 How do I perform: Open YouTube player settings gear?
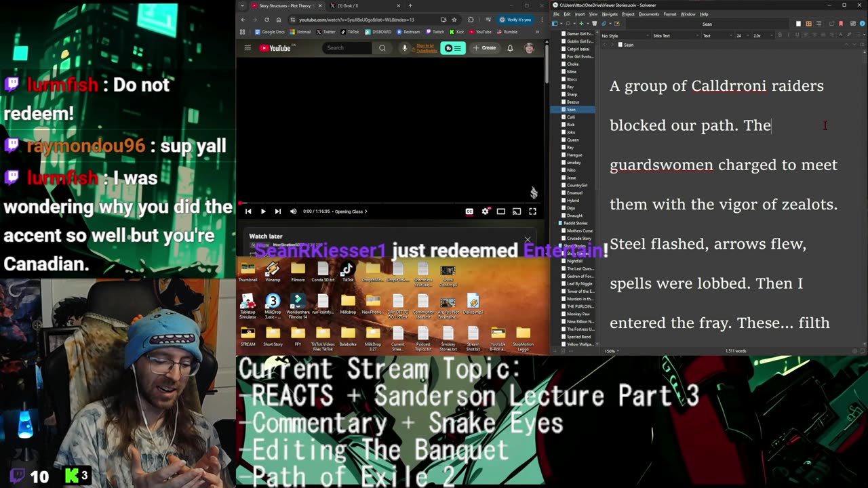click(x=485, y=211)
